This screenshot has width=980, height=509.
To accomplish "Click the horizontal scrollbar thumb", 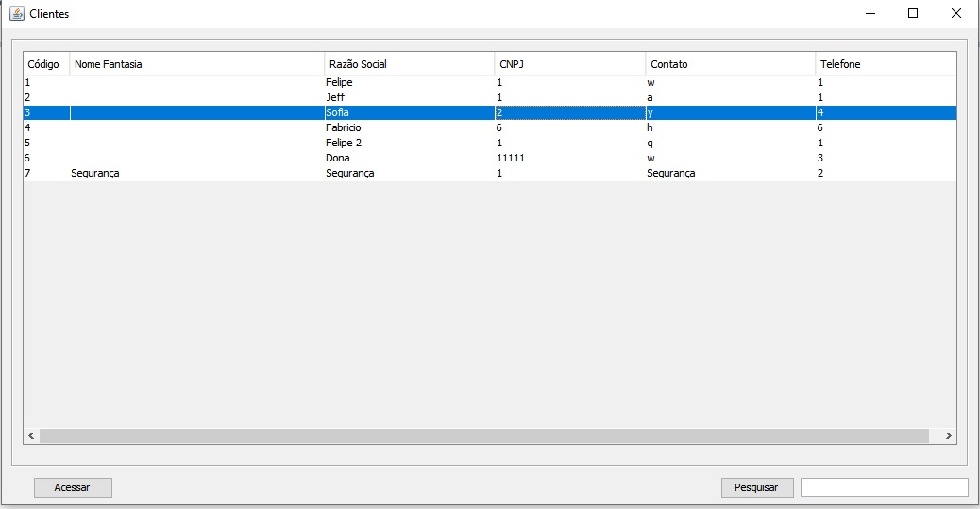I will [484, 436].
